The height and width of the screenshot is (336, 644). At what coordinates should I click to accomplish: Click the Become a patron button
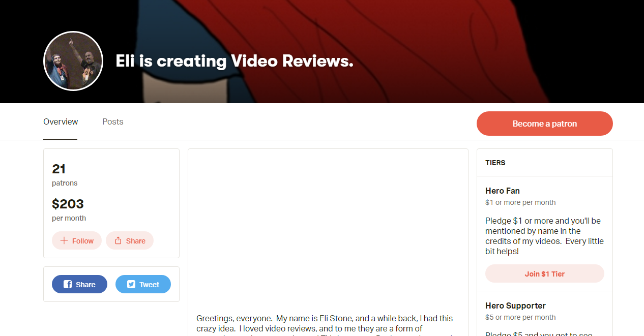click(544, 124)
